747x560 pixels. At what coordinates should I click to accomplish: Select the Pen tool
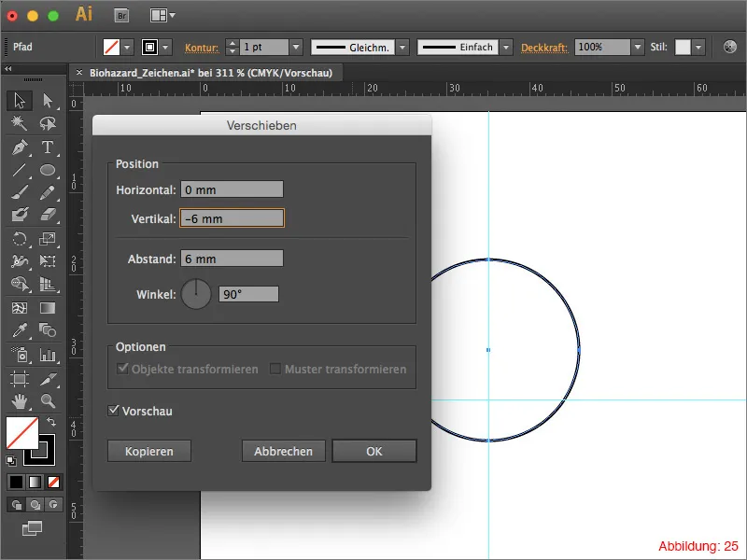click(20, 147)
